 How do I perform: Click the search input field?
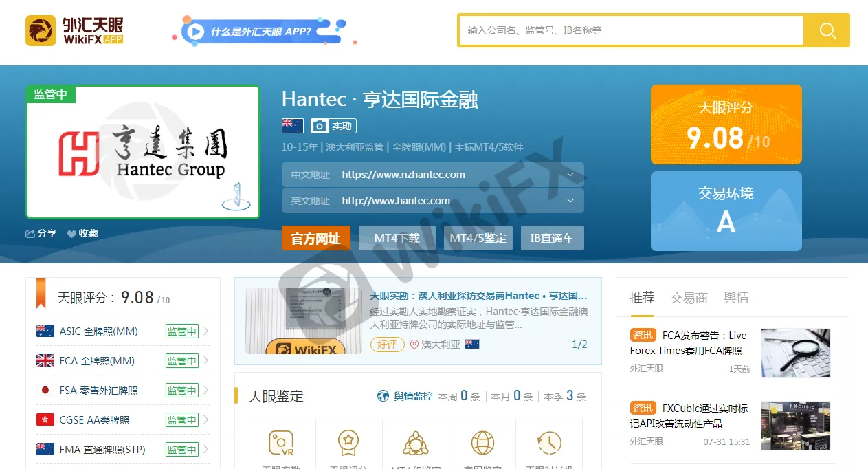pos(632,30)
